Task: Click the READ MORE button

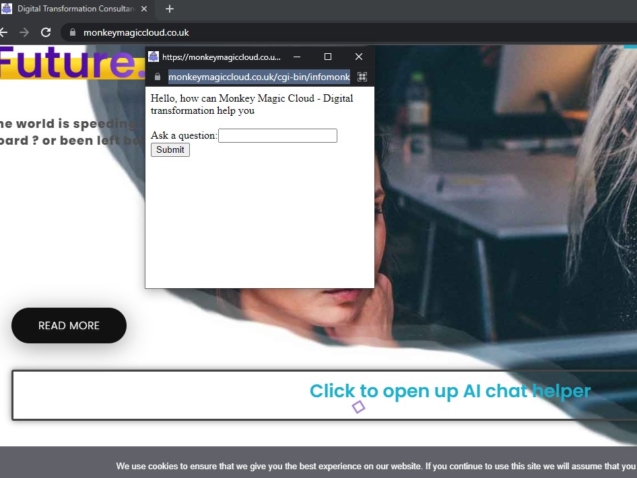Action: [x=69, y=325]
